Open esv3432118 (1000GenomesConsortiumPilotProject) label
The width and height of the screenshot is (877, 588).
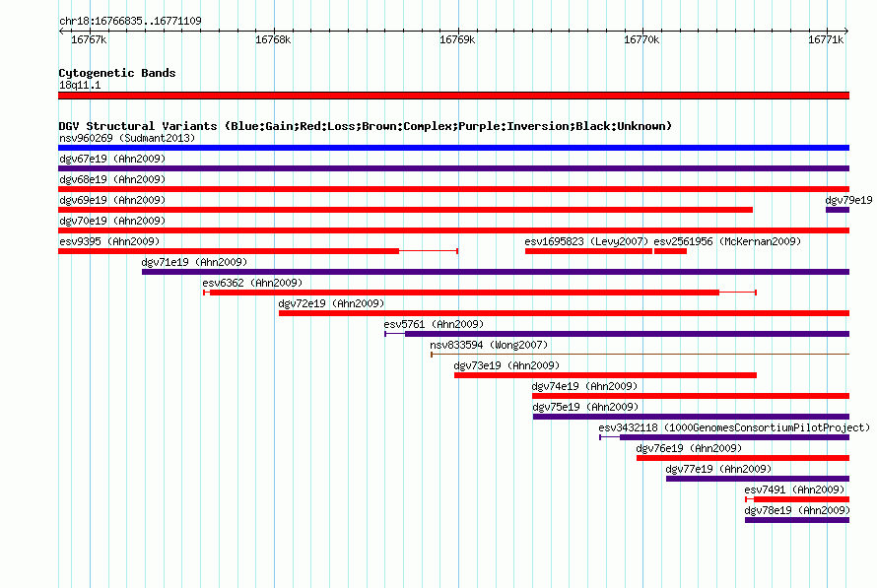click(x=734, y=427)
